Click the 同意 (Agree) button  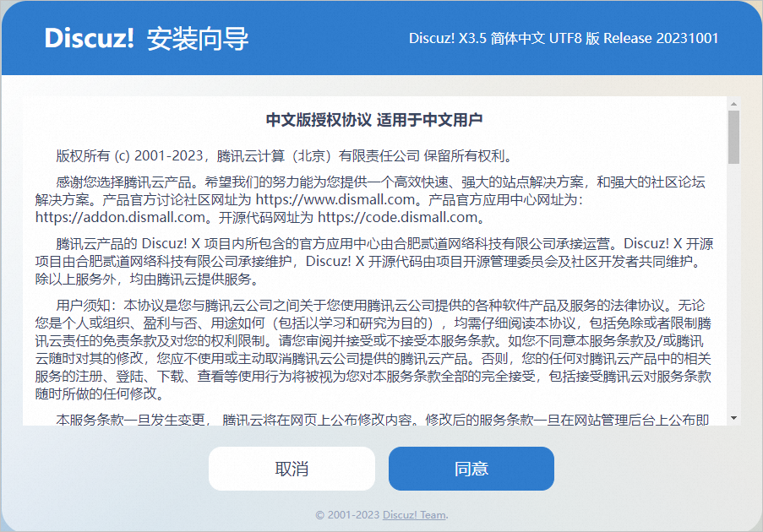point(471,469)
